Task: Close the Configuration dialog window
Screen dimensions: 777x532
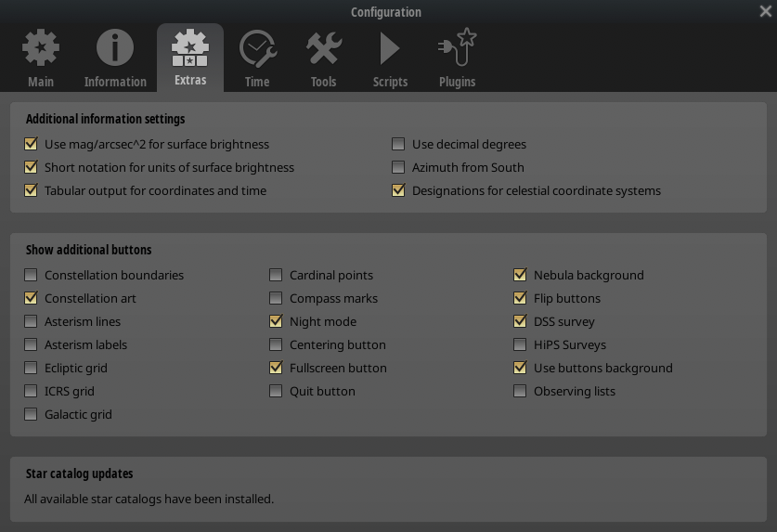Action: 765,11
